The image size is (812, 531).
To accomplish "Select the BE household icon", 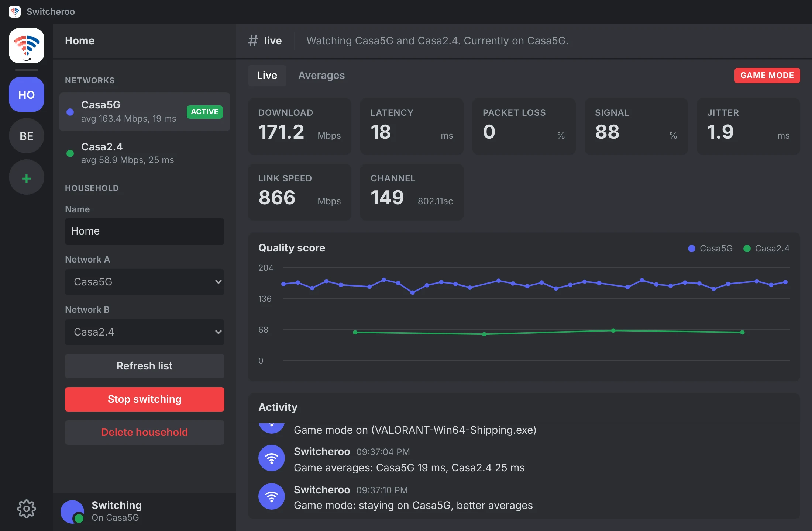I will pyautogui.click(x=27, y=136).
